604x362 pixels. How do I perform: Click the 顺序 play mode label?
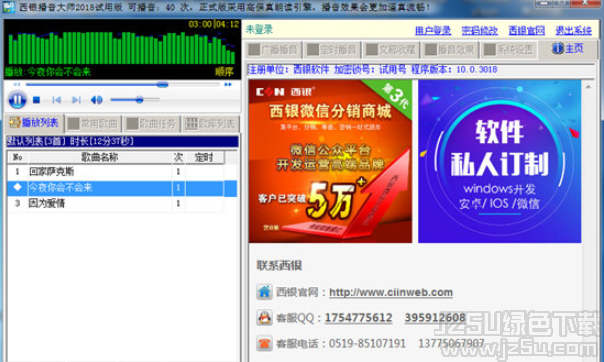point(224,72)
